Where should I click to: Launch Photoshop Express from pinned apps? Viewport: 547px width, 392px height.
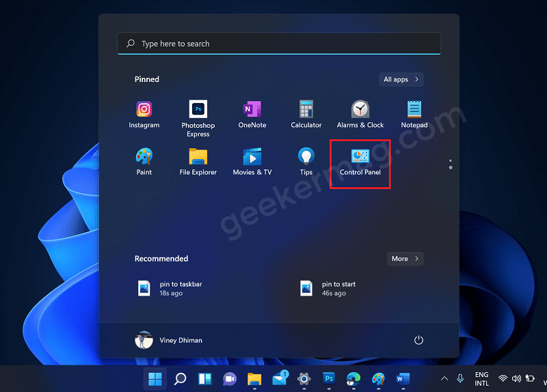[198, 118]
